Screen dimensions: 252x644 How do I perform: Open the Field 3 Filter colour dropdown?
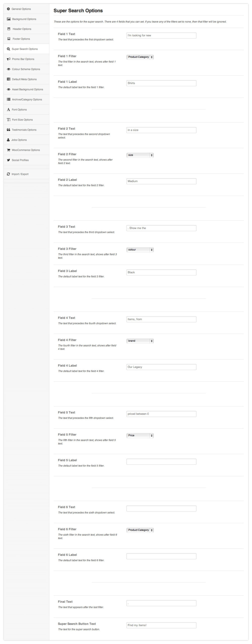[140, 250]
